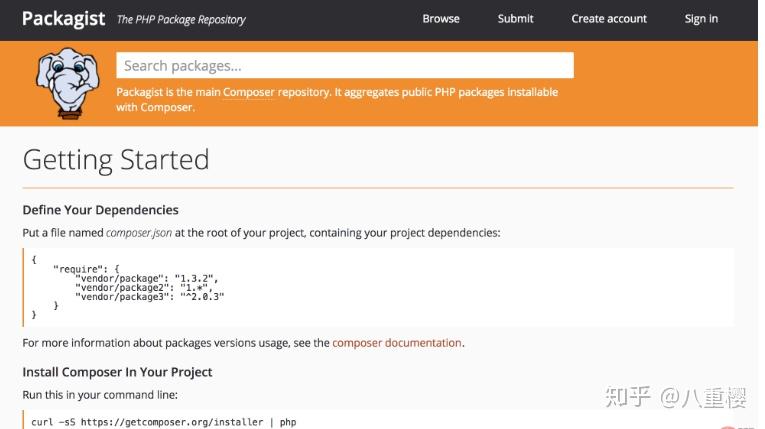
Task: Click the composer.json italic filename text
Action: pyautogui.click(x=138, y=233)
